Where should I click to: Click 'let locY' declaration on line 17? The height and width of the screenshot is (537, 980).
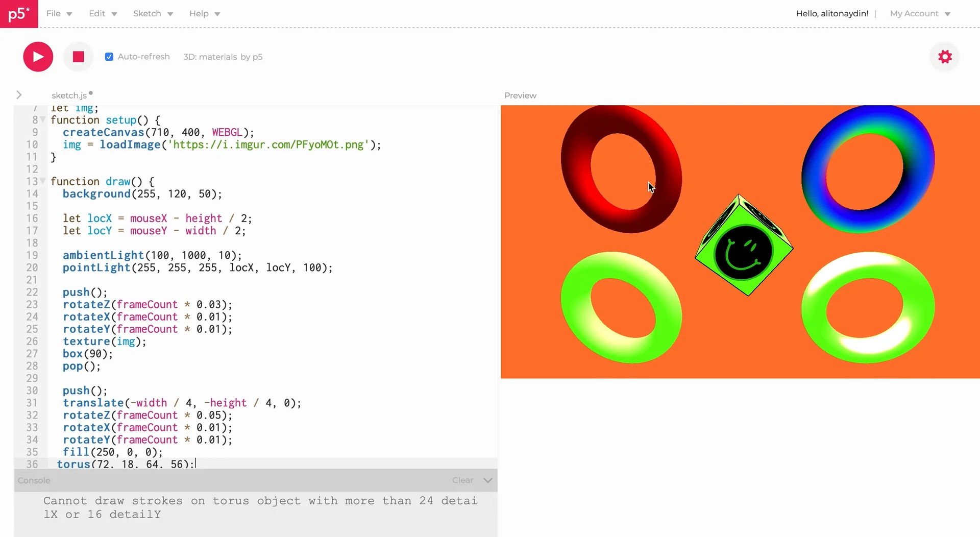pos(154,231)
